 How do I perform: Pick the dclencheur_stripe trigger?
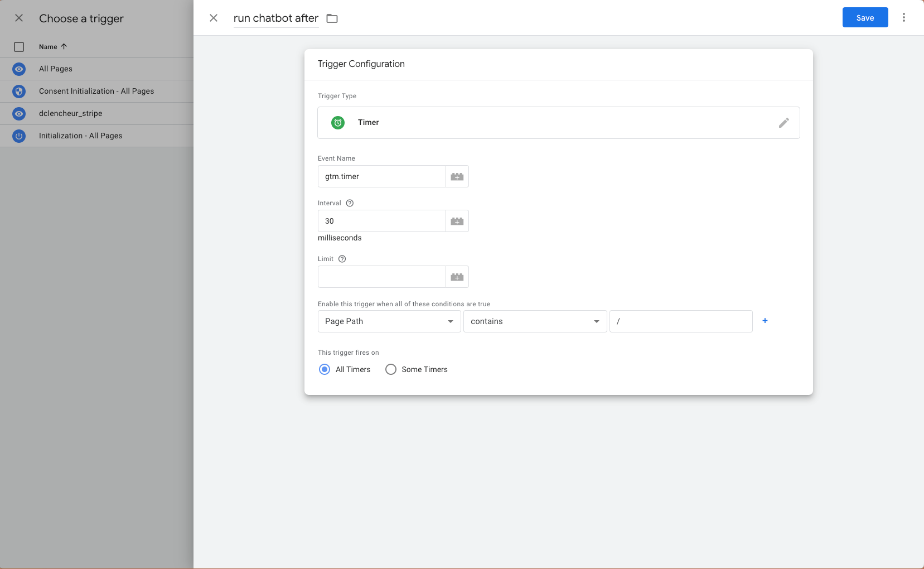tap(70, 113)
